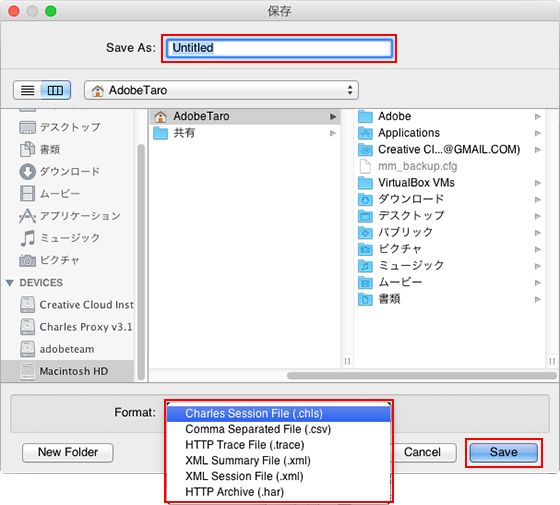The image size is (560, 505).
Task: Click the Save button
Action: (x=504, y=452)
